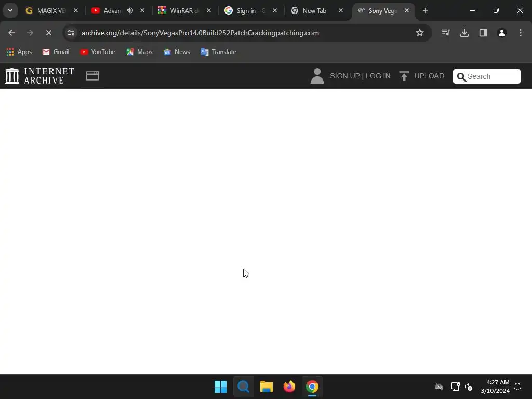Go forward with the forward arrow
Screen dimensions: 532x399
(30, 33)
